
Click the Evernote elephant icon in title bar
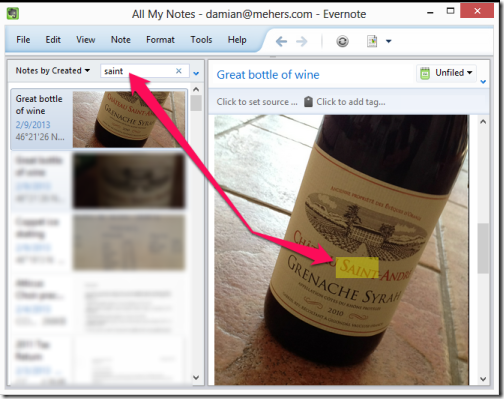tap(13, 14)
